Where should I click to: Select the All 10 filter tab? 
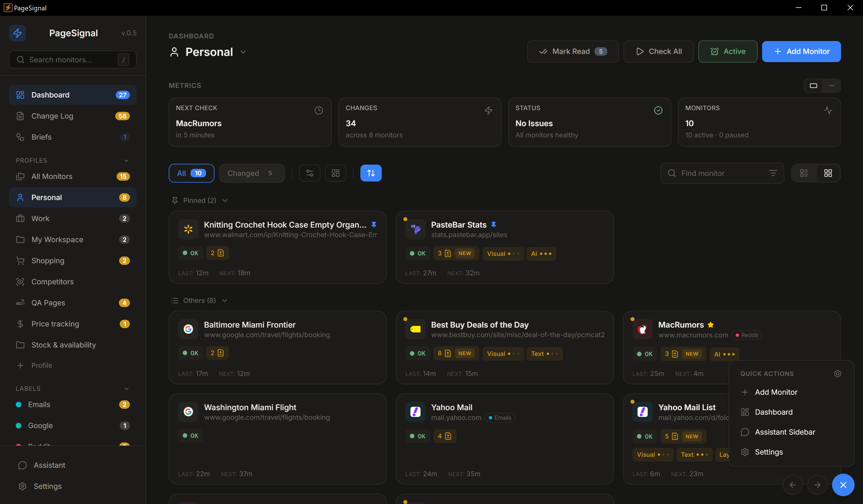[191, 173]
